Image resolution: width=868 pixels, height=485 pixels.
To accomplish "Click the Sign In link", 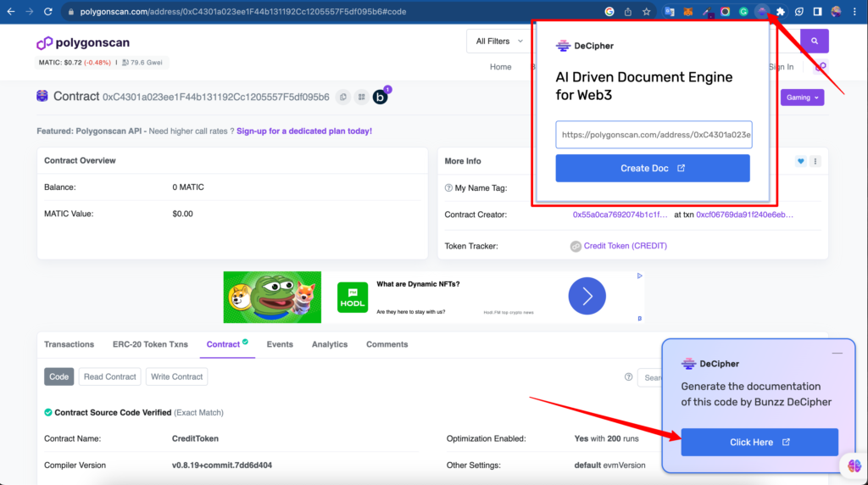I will coord(781,67).
